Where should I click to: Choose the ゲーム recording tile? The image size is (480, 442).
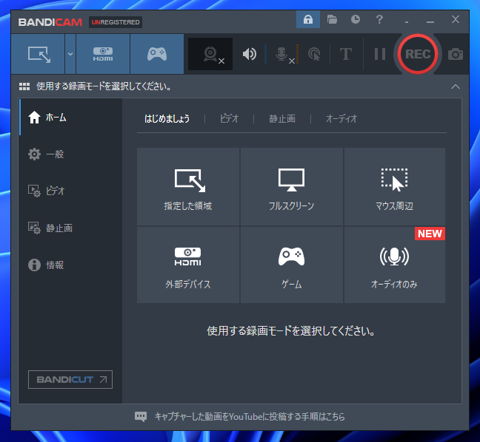pos(292,265)
